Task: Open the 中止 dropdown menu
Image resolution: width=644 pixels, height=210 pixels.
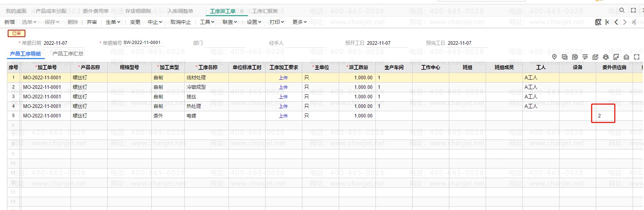Action: pyautogui.click(x=155, y=22)
